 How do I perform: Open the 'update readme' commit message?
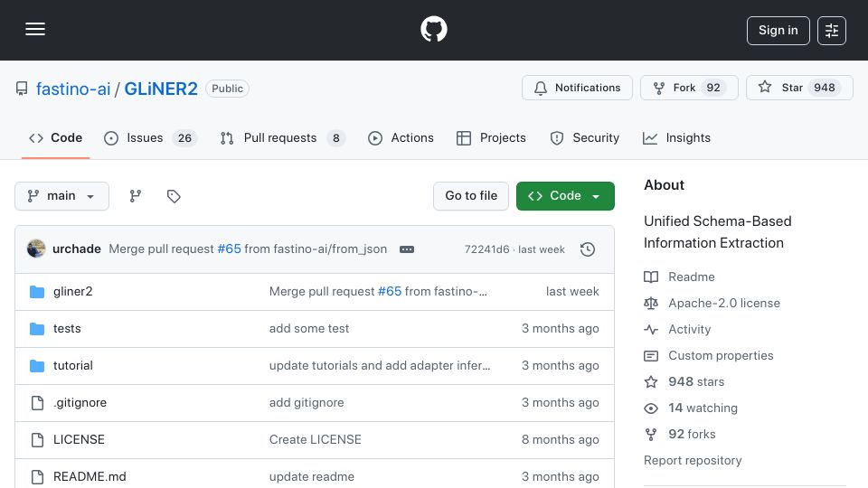312,477
